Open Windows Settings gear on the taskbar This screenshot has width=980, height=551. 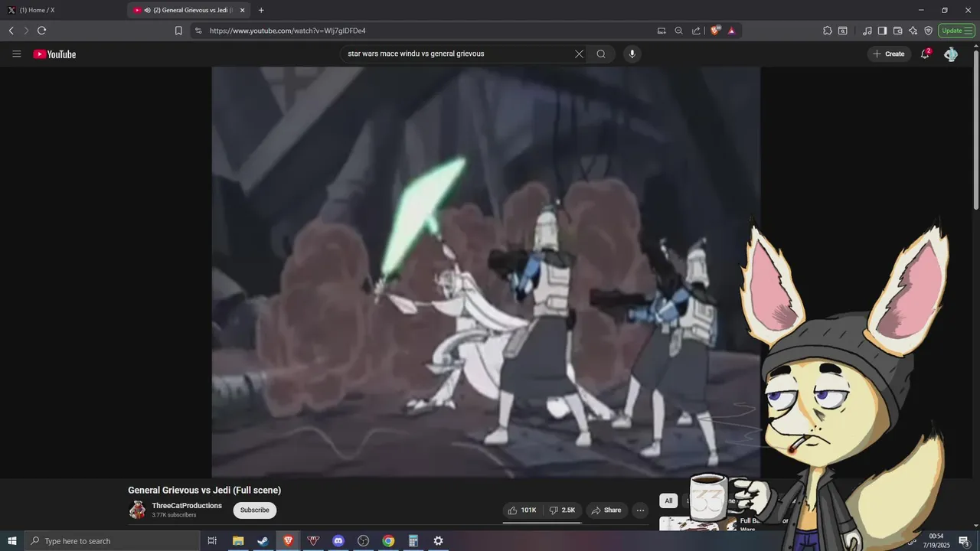pos(438,541)
